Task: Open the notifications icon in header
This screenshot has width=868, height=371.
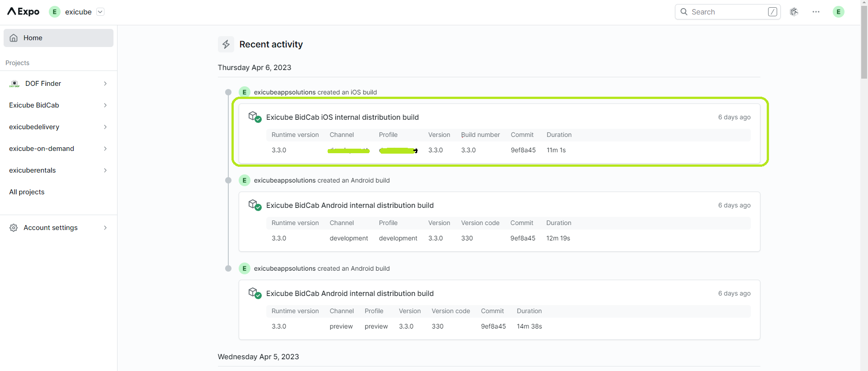Action: 794,12
